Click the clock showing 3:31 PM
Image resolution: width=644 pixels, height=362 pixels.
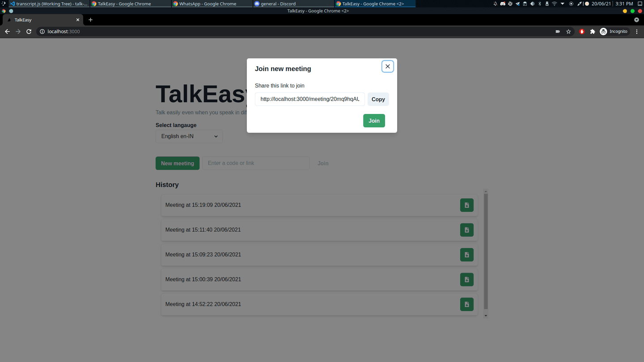[x=624, y=4]
